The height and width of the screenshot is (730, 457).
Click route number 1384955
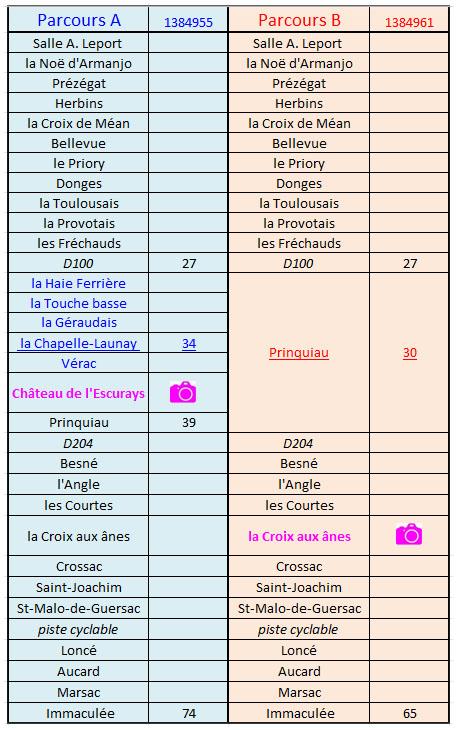point(188,22)
